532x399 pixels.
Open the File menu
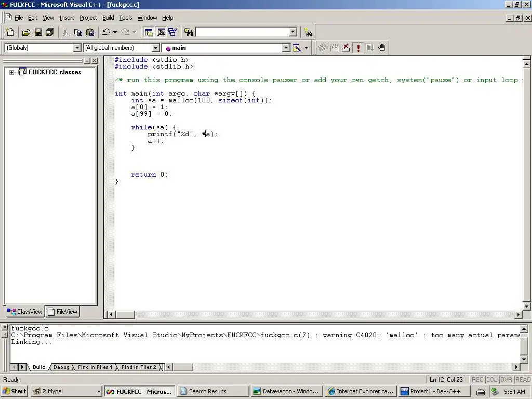click(x=19, y=18)
